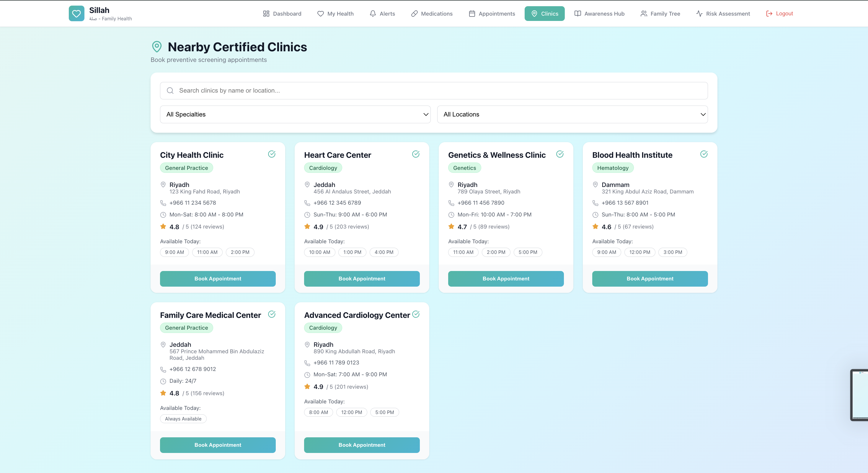The image size is (868, 473).
Task: Select the Medications pill icon
Action: [x=414, y=14]
